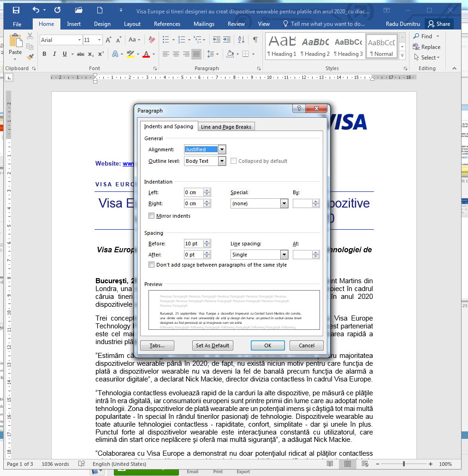Cancel the Paragraph dialog
Image resolution: width=468 pixels, height=476 pixels.
[307, 345]
